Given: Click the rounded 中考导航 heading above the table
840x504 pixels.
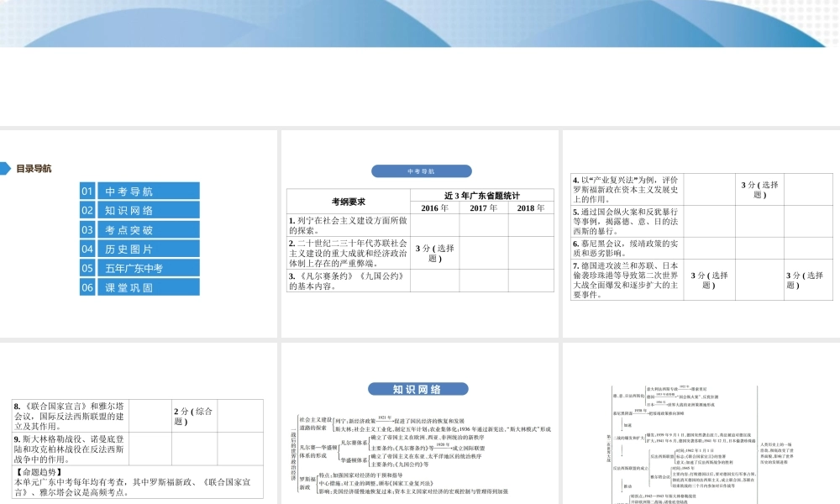Looking at the screenshot, I should point(421,171).
